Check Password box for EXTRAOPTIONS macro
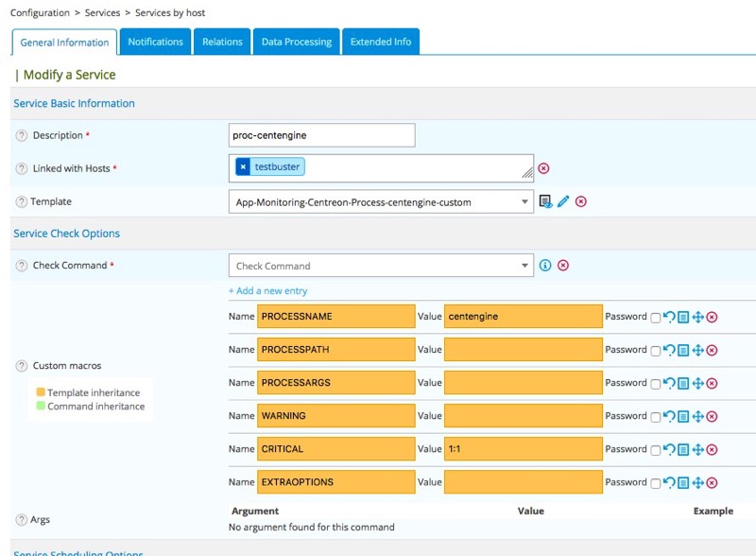The width and height of the screenshot is (756, 556). click(x=656, y=483)
